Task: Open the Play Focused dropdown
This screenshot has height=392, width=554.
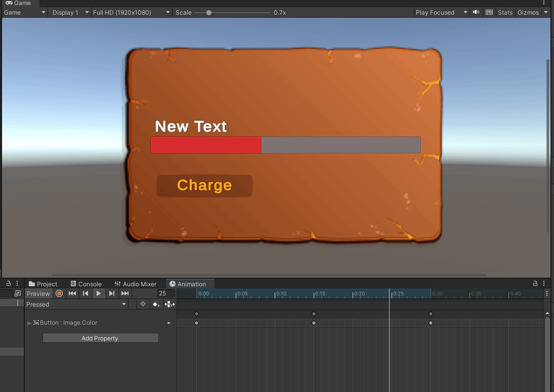Action: pyautogui.click(x=441, y=12)
